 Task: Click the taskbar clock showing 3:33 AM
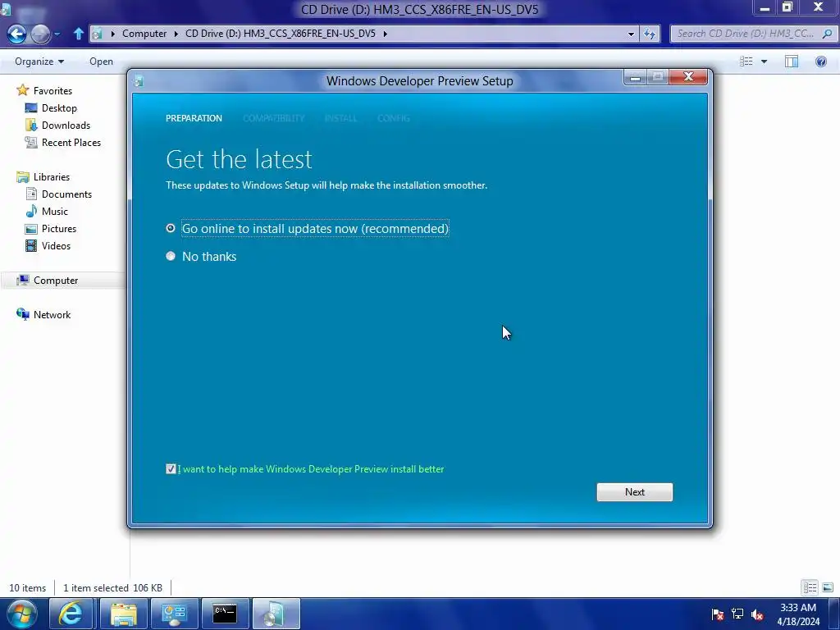(x=798, y=614)
